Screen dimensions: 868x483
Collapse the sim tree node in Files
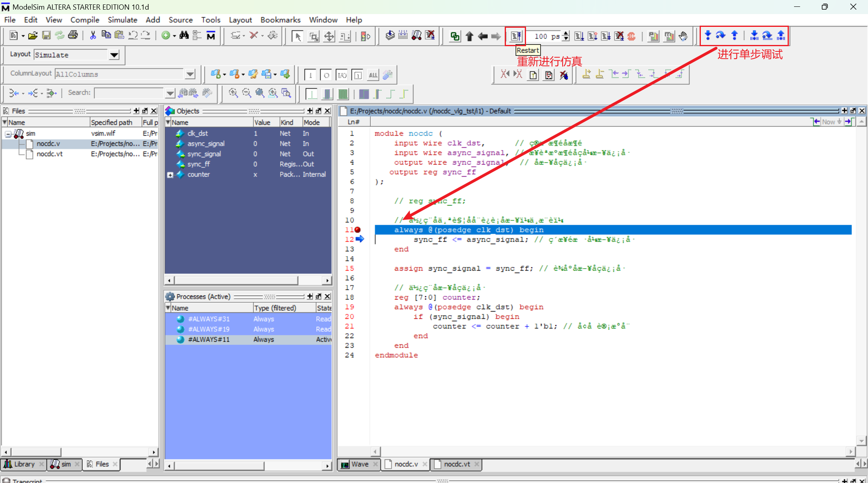[x=8, y=134]
